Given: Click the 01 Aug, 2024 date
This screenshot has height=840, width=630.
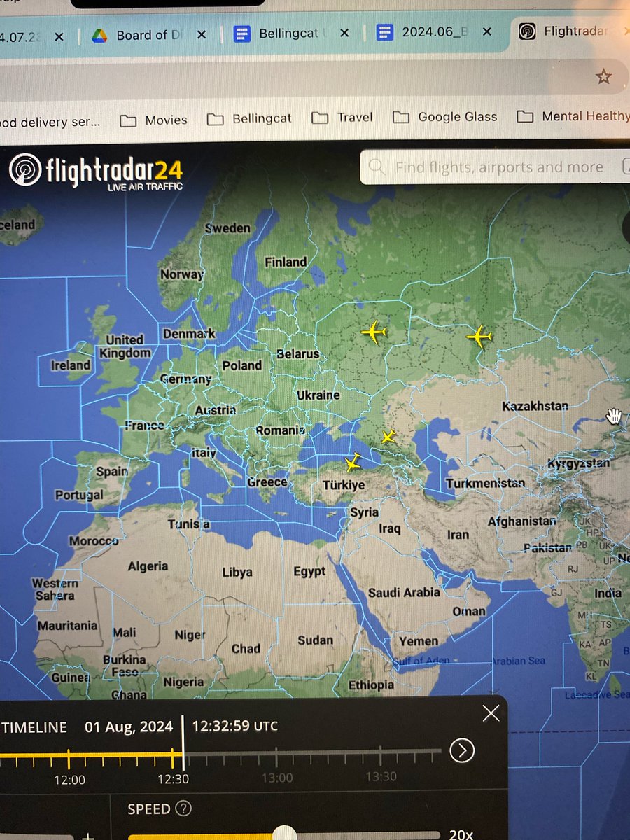Looking at the screenshot, I should pos(129,727).
